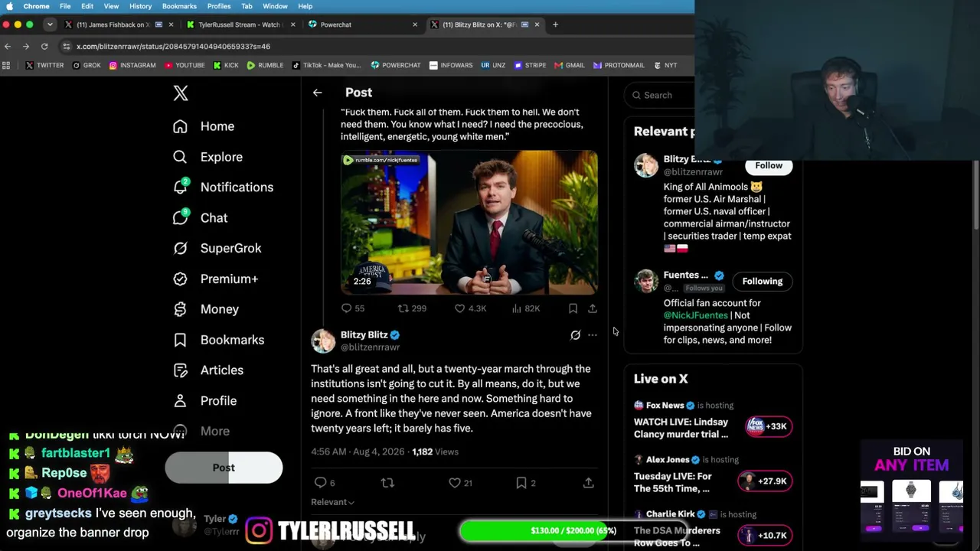Open a new Chrome tab

[556, 24]
